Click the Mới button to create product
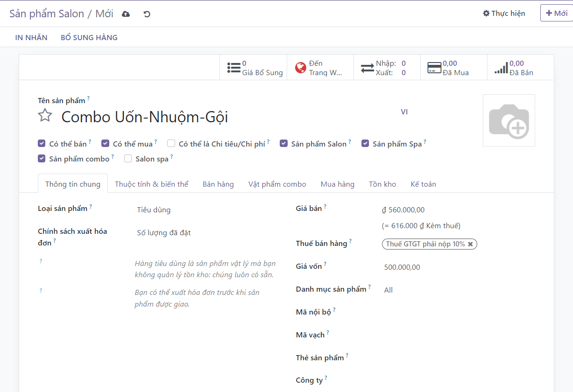 tap(556, 13)
